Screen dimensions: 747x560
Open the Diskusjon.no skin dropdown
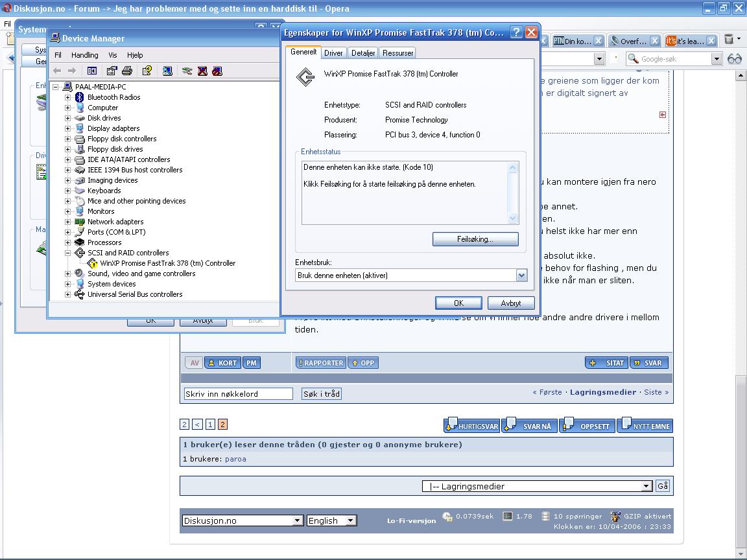pyautogui.click(x=297, y=520)
